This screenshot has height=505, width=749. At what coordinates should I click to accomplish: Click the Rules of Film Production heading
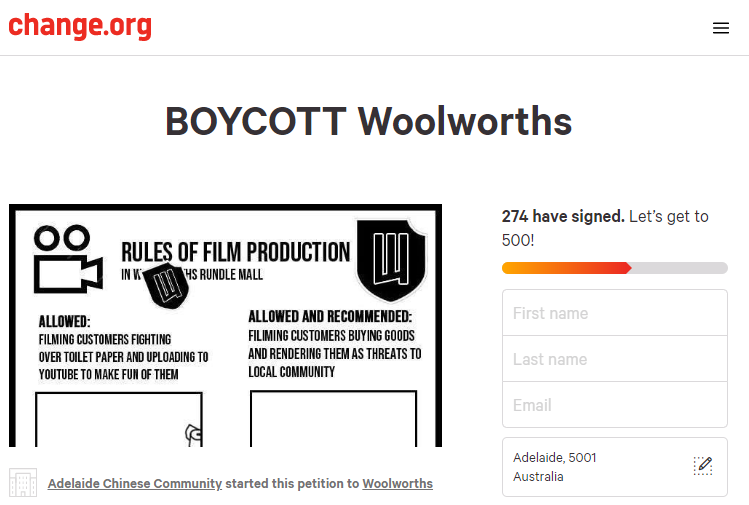click(x=235, y=251)
